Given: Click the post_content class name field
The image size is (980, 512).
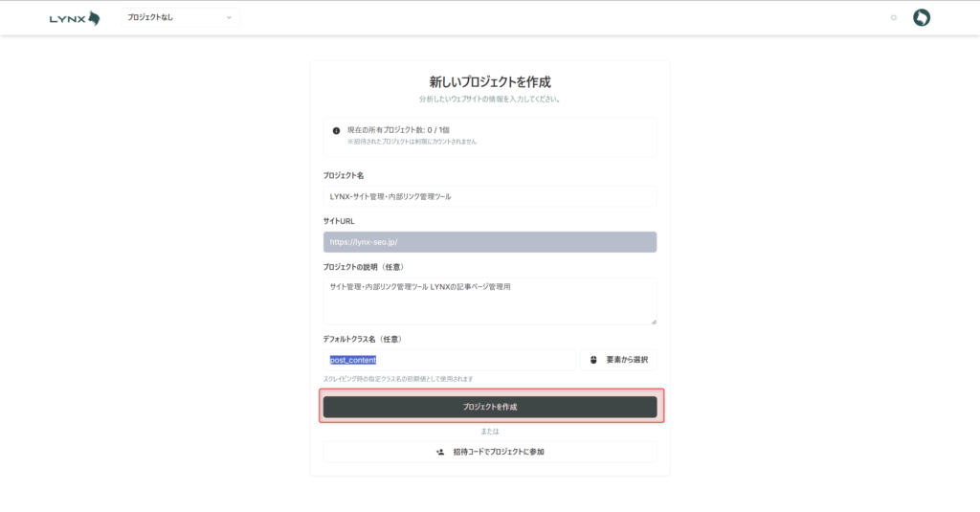Looking at the screenshot, I should point(450,360).
